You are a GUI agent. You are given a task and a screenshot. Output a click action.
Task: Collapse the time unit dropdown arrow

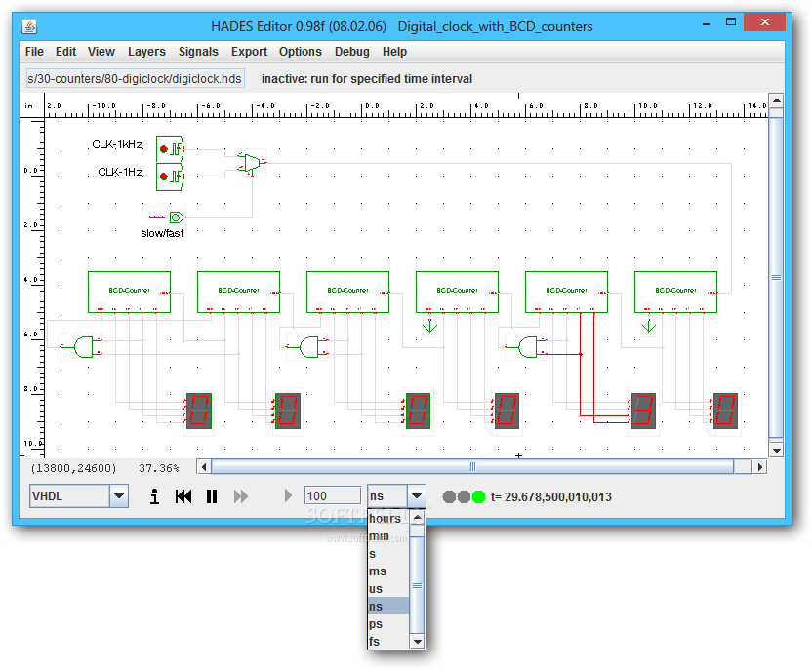[417, 496]
